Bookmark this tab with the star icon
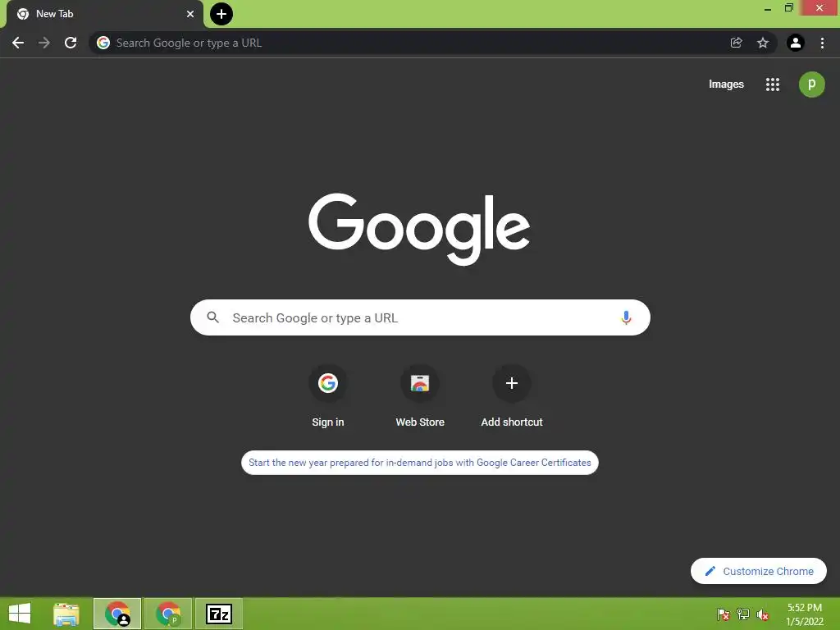840x630 pixels. 763,43
